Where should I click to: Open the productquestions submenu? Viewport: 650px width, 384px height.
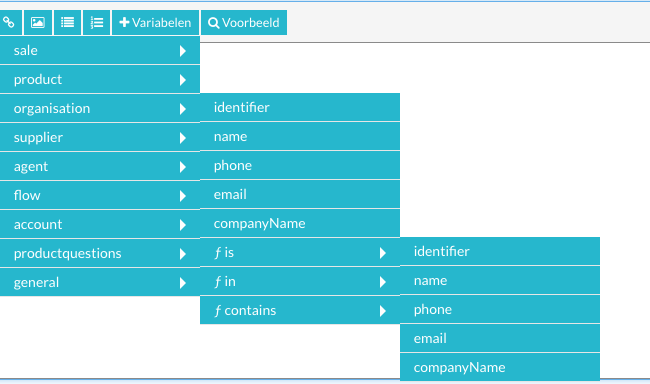(x=99, y=254)
